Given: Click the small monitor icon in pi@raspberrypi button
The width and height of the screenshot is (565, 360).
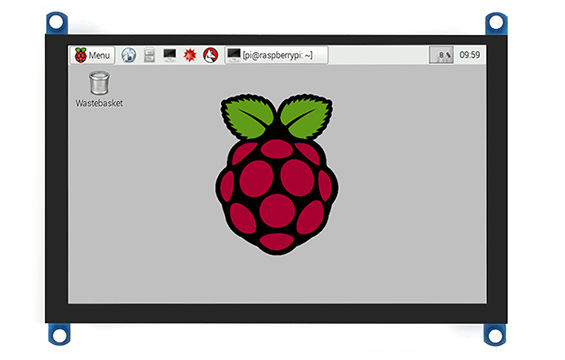Looking at the screenshot, I should pyautogui.click(x=234, y=55).
